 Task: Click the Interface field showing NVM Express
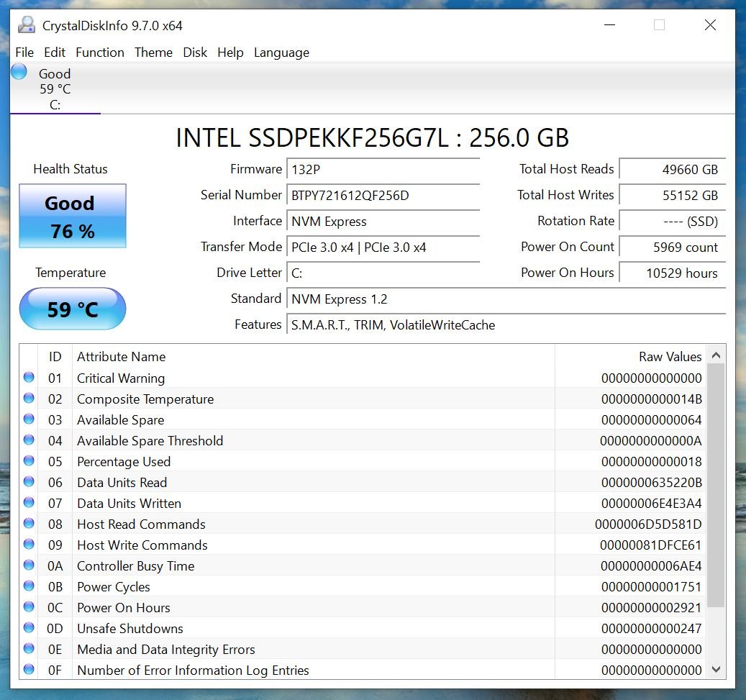point(383,222)
